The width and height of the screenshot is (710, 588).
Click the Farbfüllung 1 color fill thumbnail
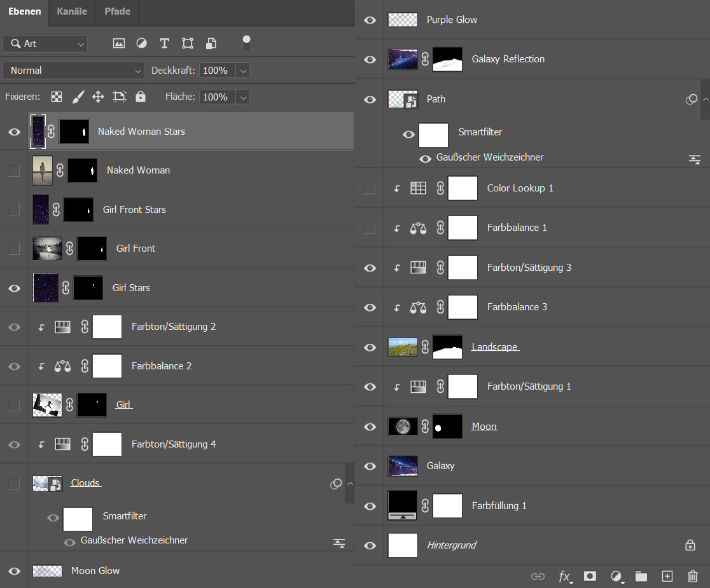(403, 505)
